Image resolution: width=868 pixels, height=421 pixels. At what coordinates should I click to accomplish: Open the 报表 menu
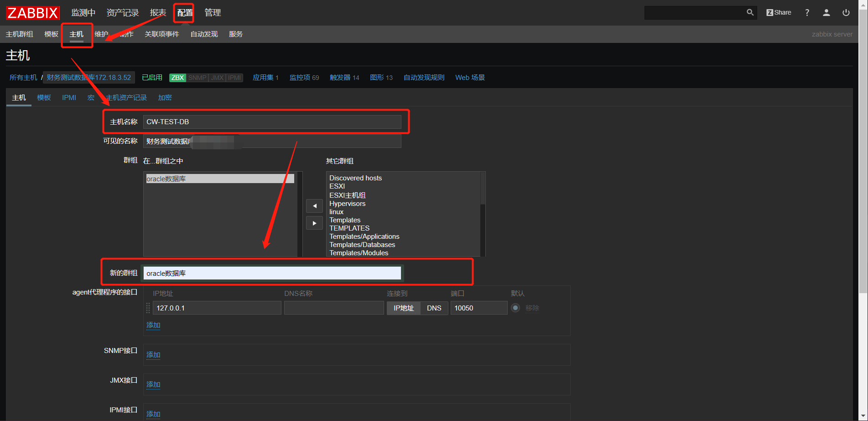coord(158,12)
